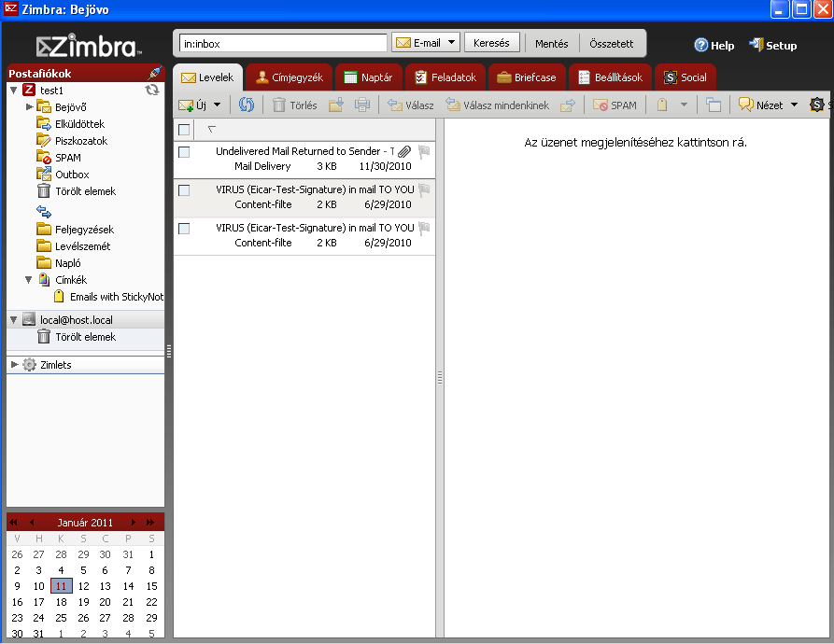The height and width of the screenshot is (644, 834).
Task: Switch to the Levelek tab
Action: click(207, 77)
